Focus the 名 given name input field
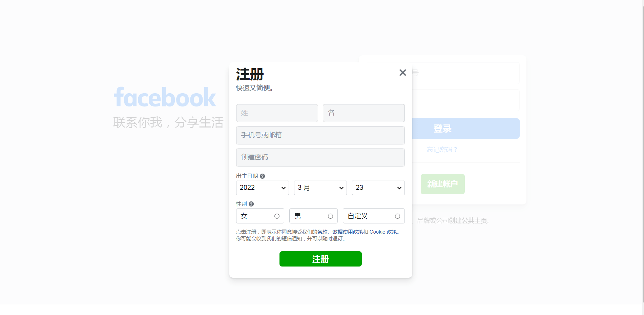The width and height of the screenshot is (644, 315). point(363,113)
